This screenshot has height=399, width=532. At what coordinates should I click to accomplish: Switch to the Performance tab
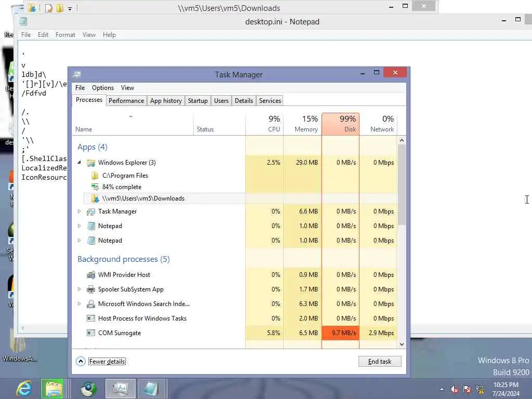coord(126,101)
